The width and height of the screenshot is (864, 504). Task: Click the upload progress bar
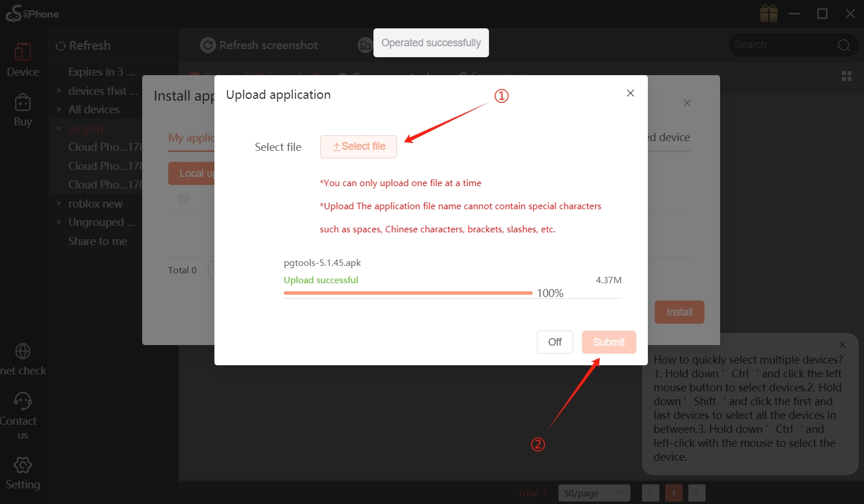[408, 293]
